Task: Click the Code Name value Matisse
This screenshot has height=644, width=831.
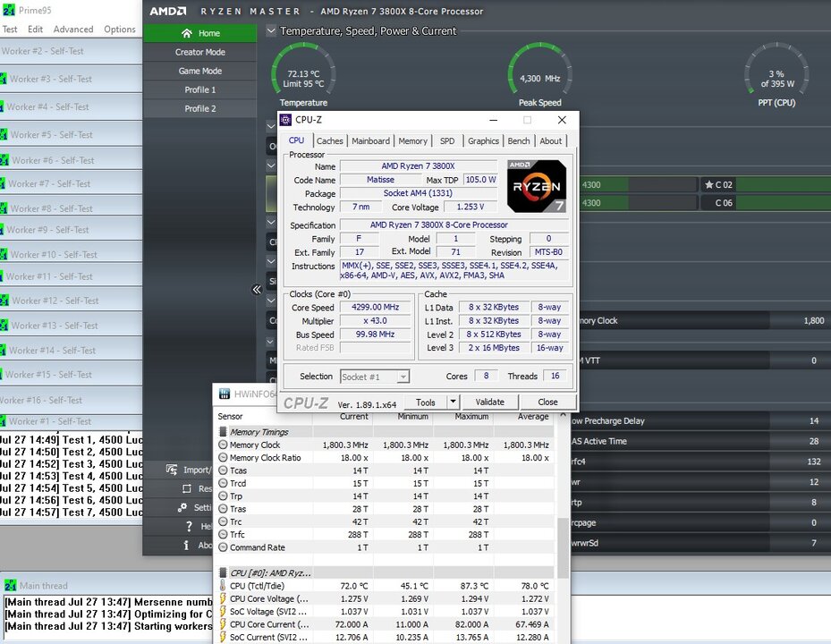Action: (380, 180)
